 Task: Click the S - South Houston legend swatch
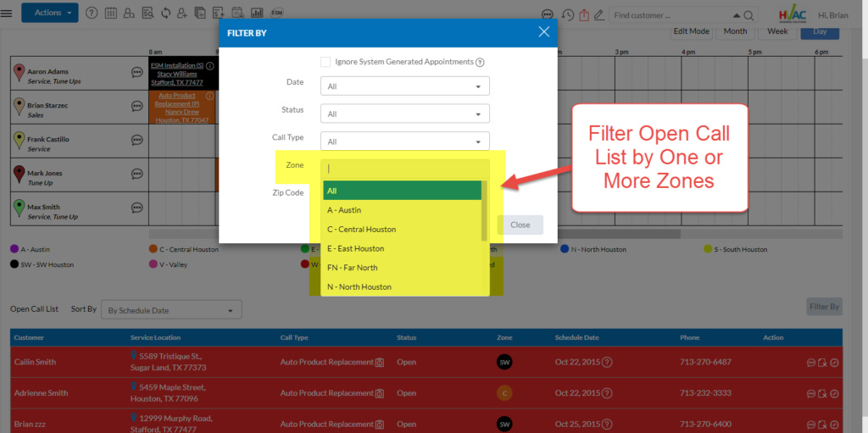708,249
